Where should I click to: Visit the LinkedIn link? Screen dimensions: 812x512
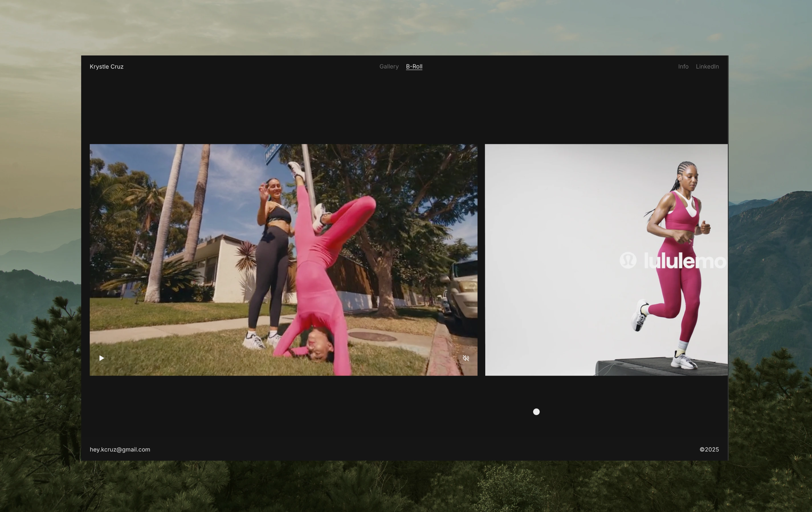point(707,66)
